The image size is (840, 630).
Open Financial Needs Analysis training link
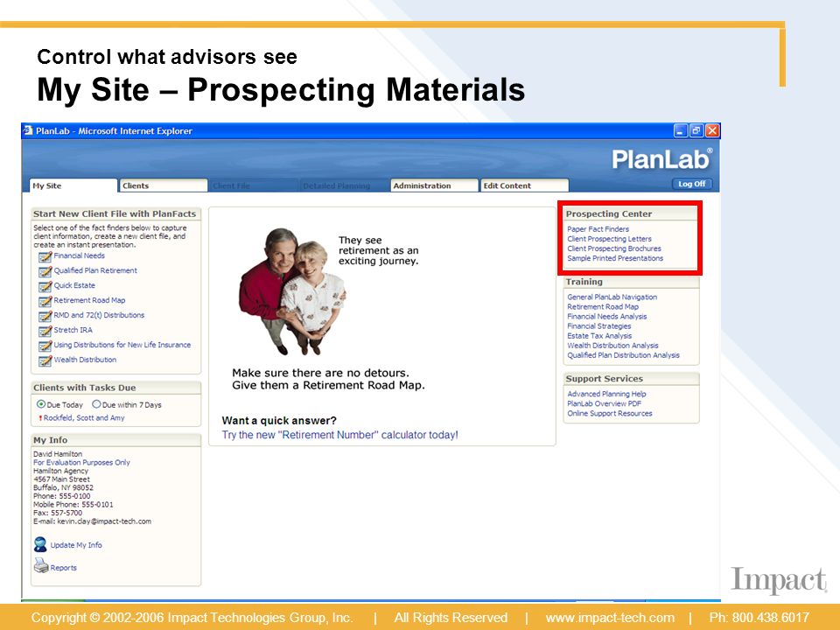607,317
